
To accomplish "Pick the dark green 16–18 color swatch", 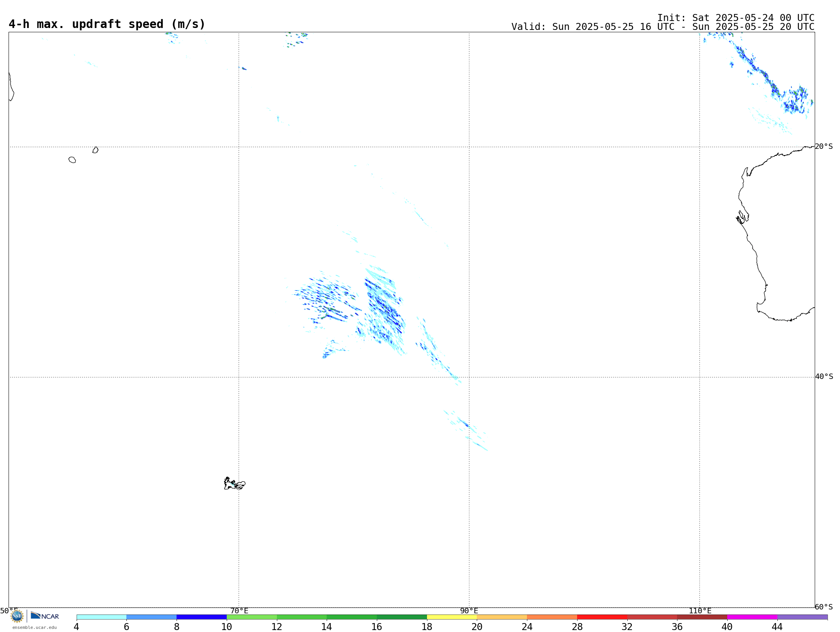I will click(402, 617).
